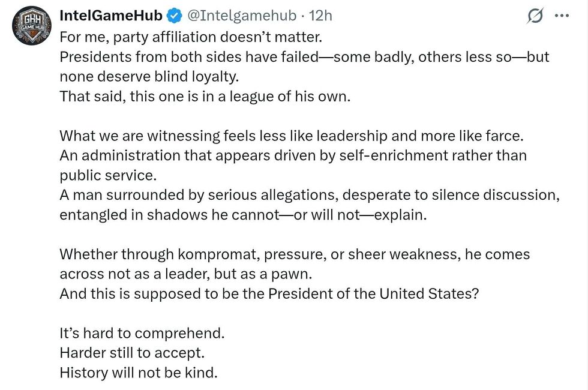Click the line 'An administration that appears driven'
This screenshot has height=390, width=588.
tap(293, 155)
